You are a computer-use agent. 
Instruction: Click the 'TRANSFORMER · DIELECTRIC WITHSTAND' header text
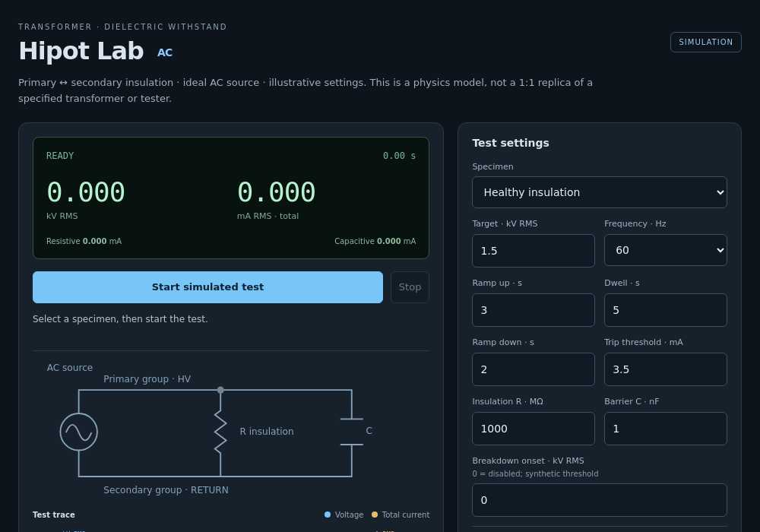[122, 27]
